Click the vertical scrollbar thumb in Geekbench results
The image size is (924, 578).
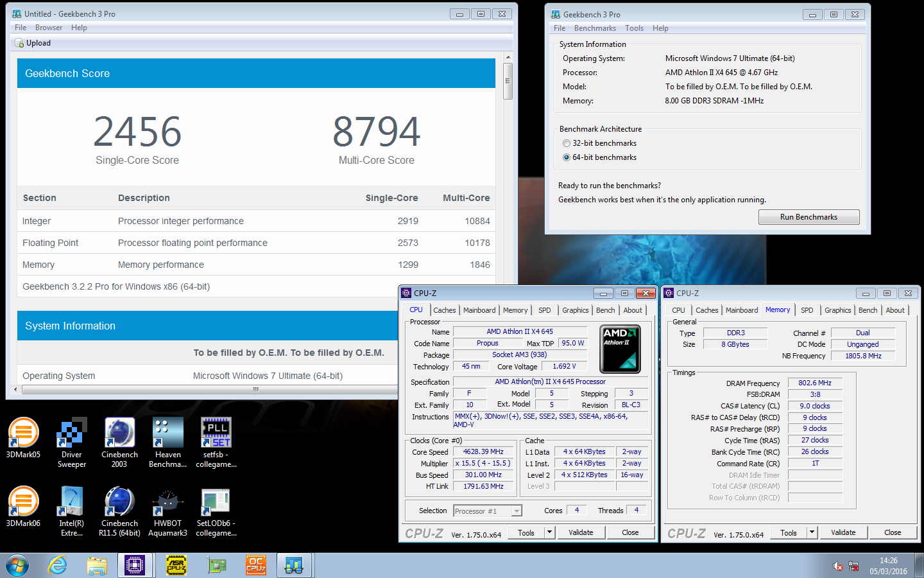tap(508, 81)
